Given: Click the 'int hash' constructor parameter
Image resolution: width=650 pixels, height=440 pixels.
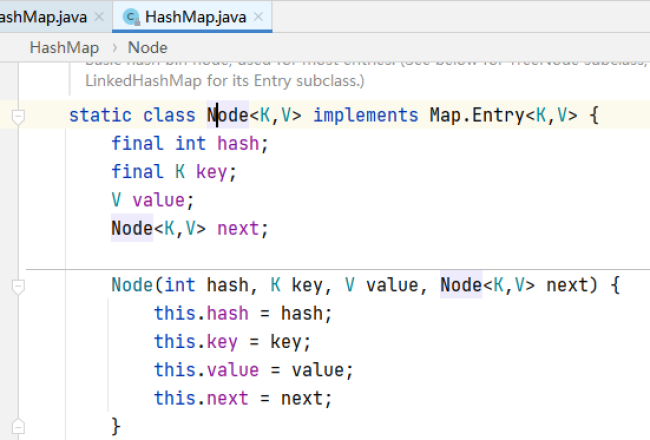Looking at the screenshot, I should coord(206,285).
